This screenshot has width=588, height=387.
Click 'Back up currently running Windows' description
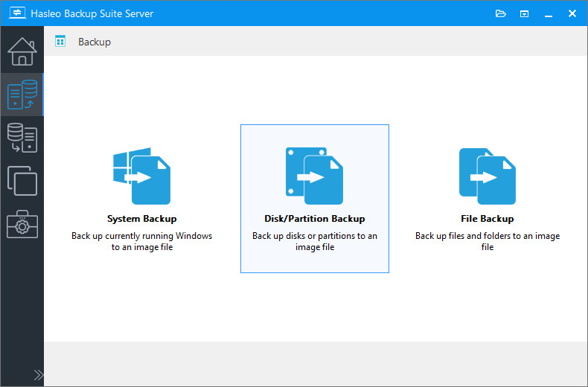point(141,241)
